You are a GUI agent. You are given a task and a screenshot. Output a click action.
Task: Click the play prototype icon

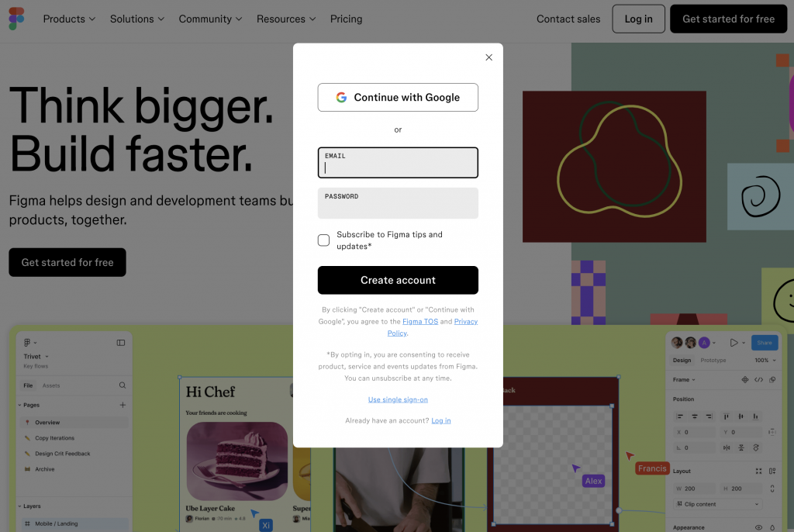click(x=734, y=343)
